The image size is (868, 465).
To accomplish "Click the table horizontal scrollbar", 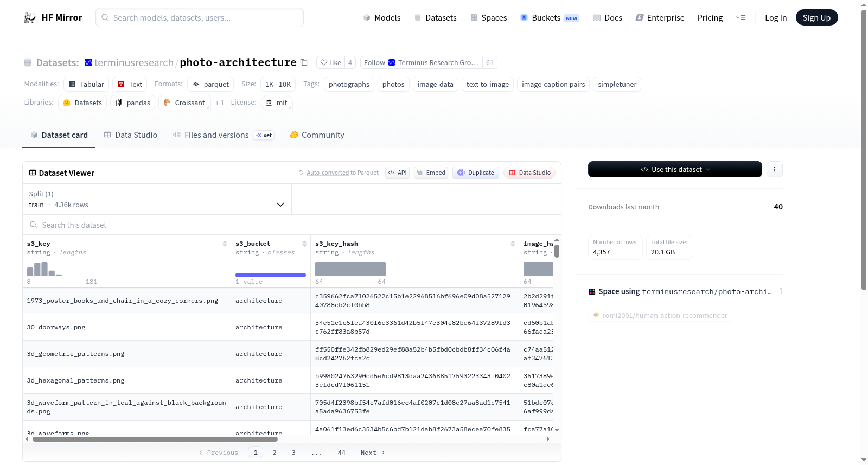I will pos(155,439).
